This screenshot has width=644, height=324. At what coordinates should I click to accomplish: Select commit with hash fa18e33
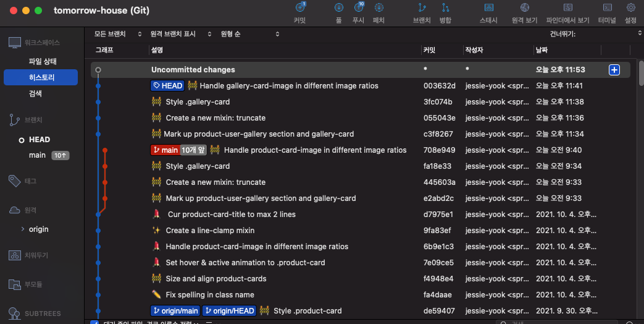pyautogui.click(x=360, y=166)
